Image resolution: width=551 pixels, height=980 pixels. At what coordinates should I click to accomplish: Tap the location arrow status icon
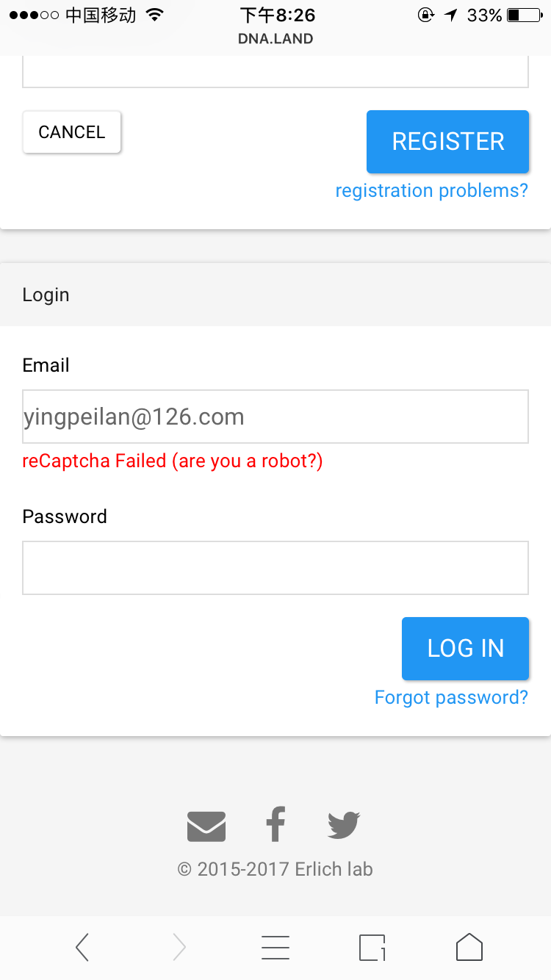click(x=450, y=15)
